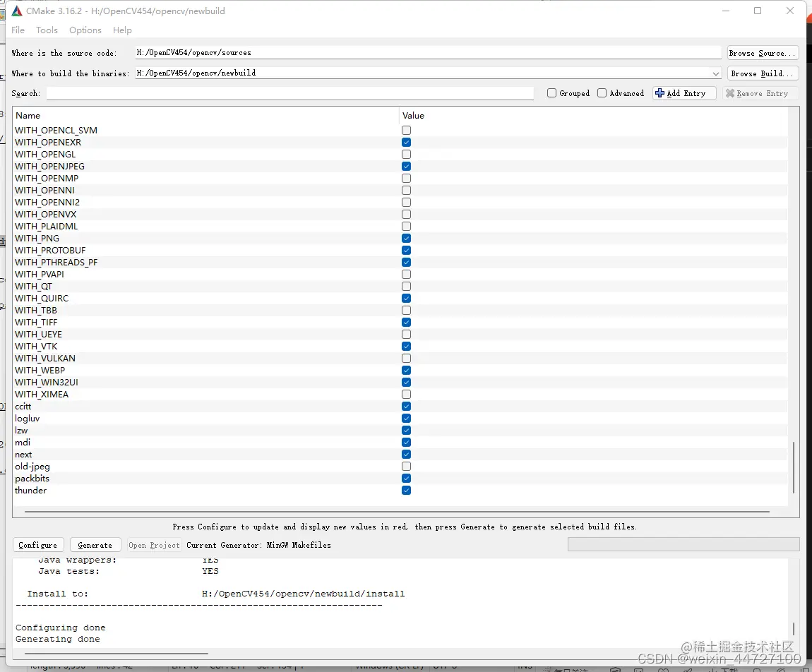
Task: Click the options list horizontal scrollbar
Action: [x=397, y=512]
